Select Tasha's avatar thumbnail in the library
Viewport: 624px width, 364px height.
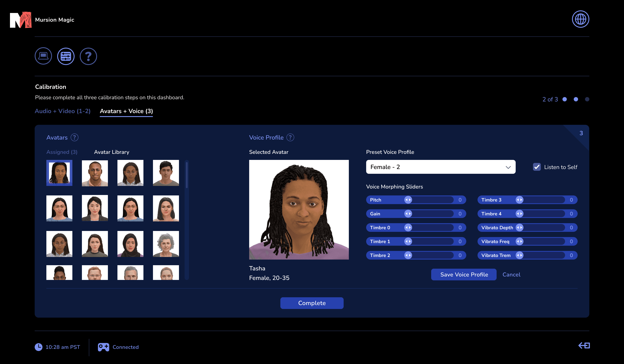[x=59, y=173]
